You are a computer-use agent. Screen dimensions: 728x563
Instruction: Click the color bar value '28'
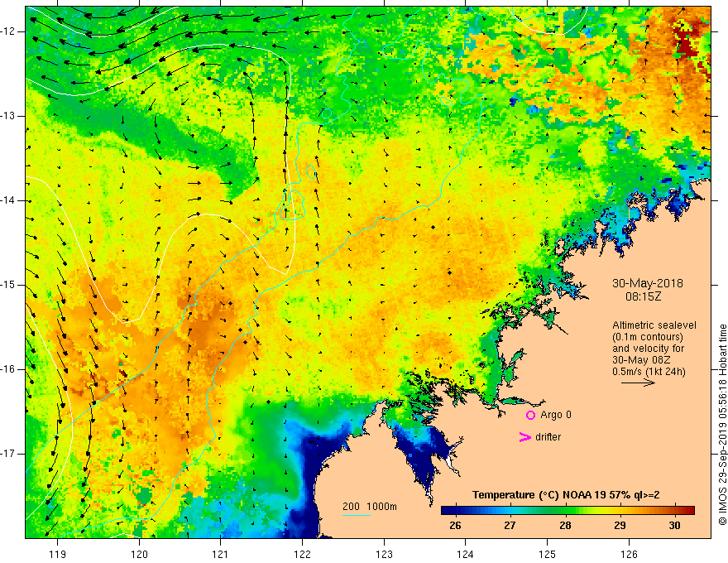565,526
